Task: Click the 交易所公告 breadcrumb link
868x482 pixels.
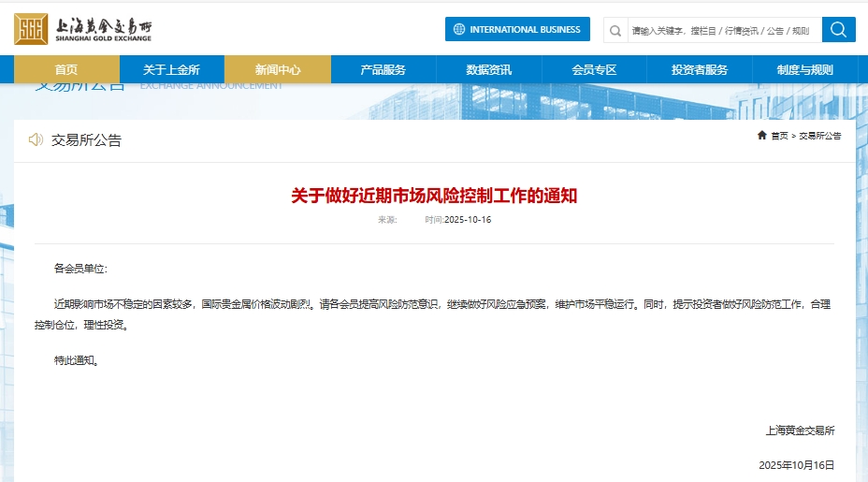Action: tap(819, 136)
